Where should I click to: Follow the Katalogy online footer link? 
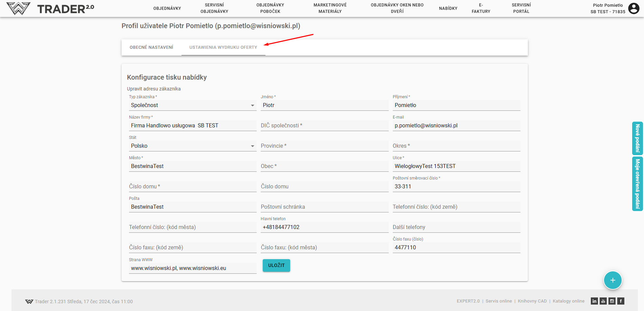coord(568,301)
